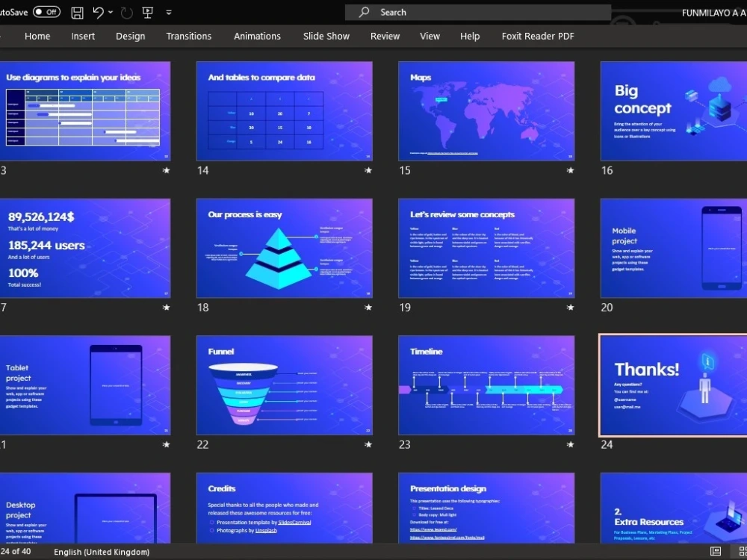The image size is (747, 560).
Task: Select the Presentation design slide thumbnail
Action: coord(486,508)
